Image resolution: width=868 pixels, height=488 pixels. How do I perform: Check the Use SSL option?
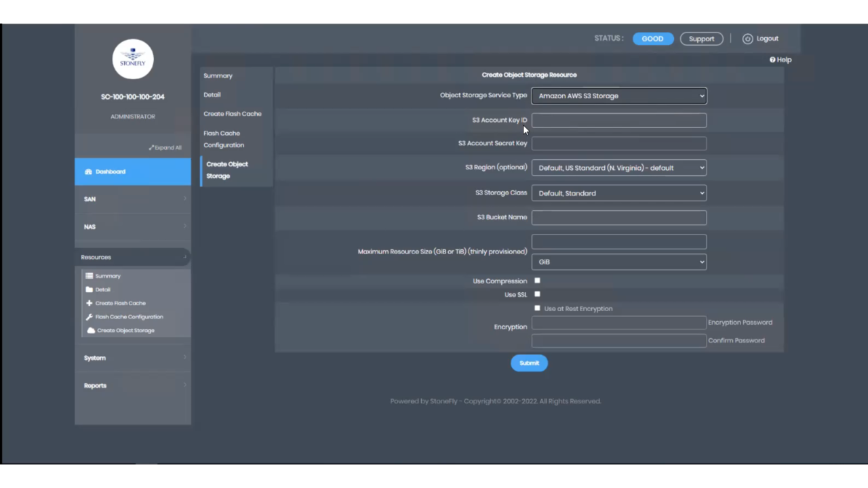click(537, 294)
